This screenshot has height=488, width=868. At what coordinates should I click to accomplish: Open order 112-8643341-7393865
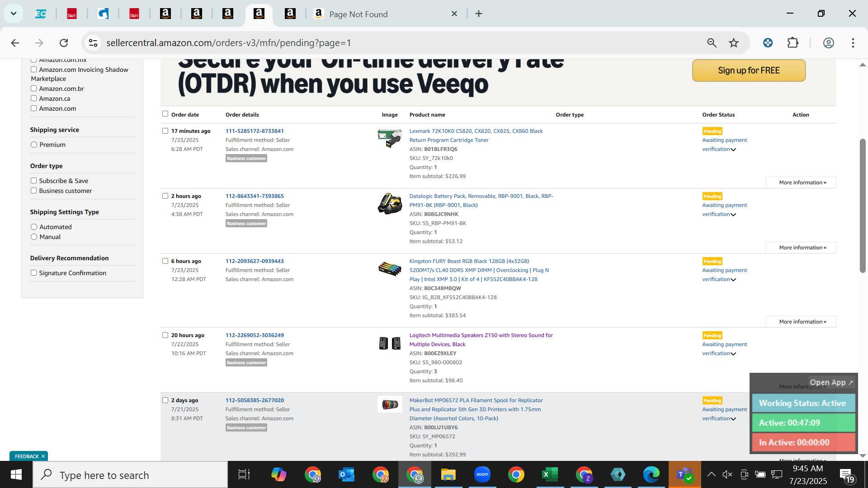[x=255, y=196]
